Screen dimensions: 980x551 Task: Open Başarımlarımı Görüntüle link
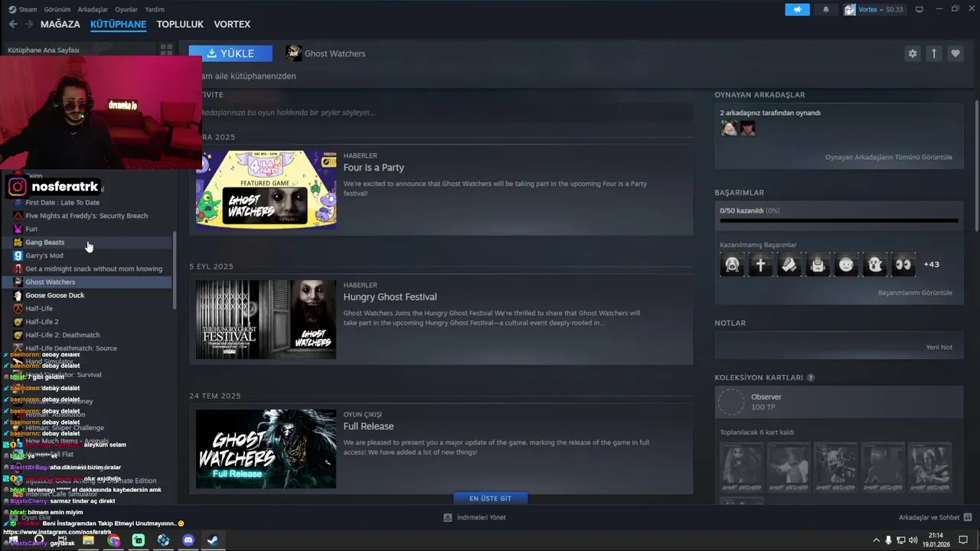pyautogui.click(x=915, y=292)
